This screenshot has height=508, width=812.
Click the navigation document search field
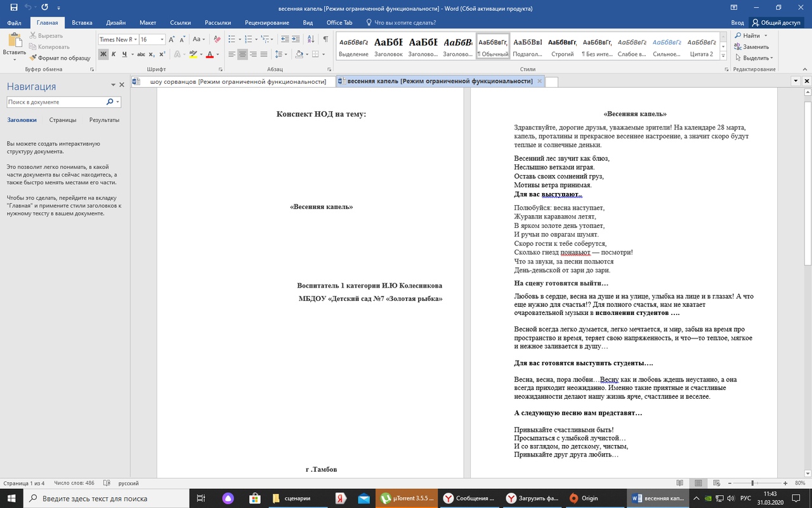[56, 102]
